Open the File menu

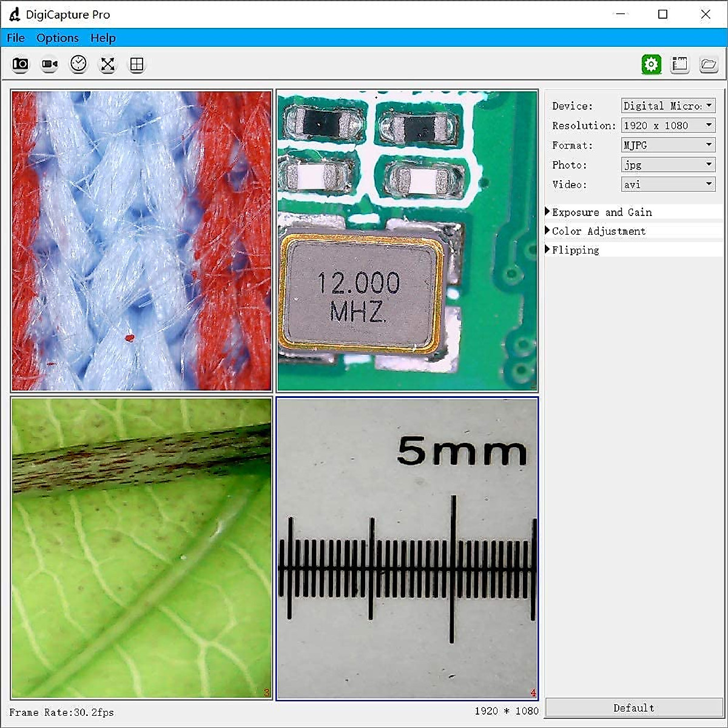15,38
